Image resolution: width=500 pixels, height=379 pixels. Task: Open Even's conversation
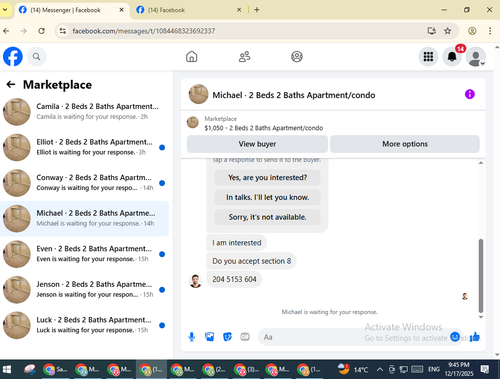point(84,254)
